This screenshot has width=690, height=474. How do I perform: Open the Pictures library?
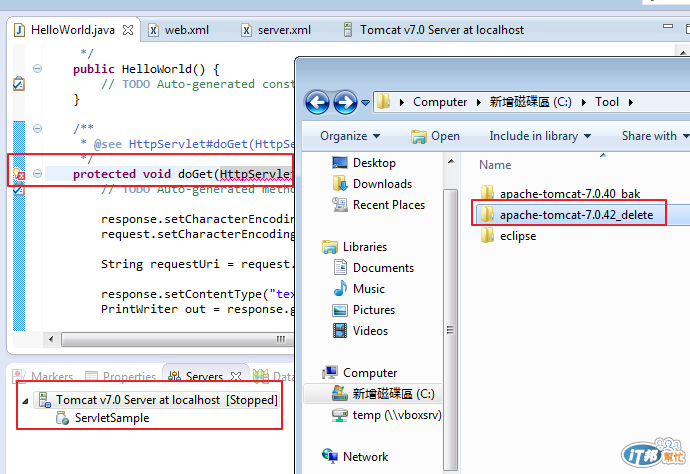pos(363,310)
